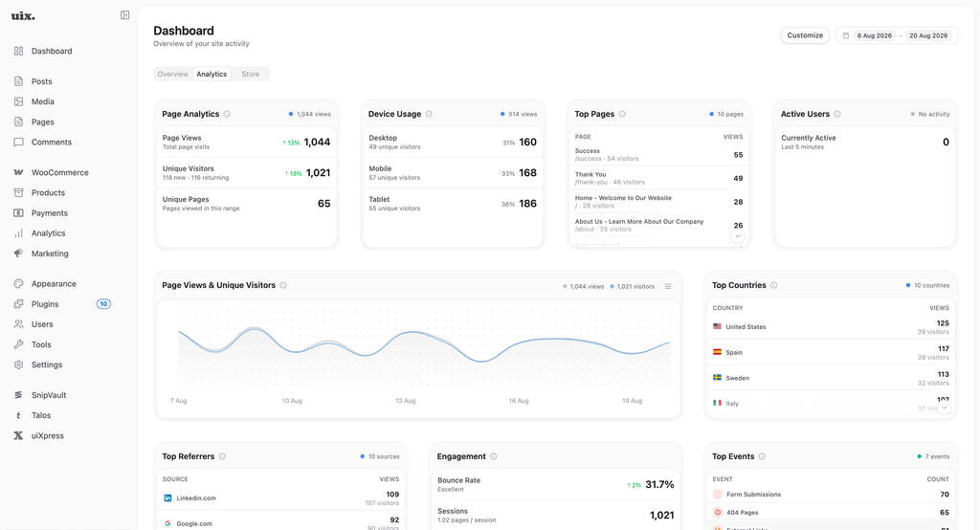Click Home - Welcome to Our Website row
Image resolution: width=980 pixels, height=530 pixels.
pos(658,201)
